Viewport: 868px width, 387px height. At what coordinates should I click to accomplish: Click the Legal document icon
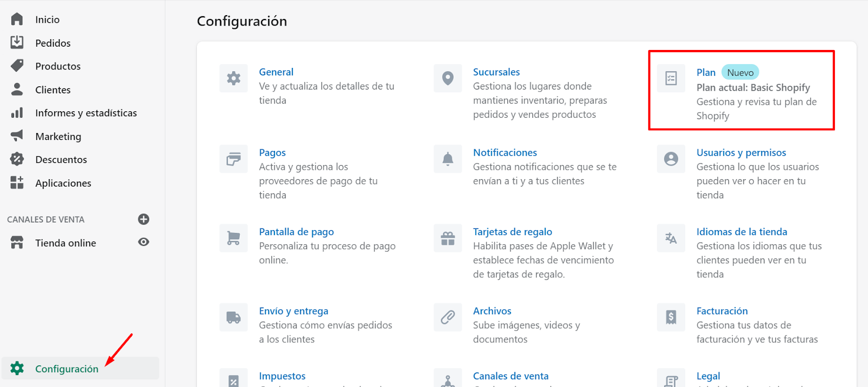(x=671, y=378)
